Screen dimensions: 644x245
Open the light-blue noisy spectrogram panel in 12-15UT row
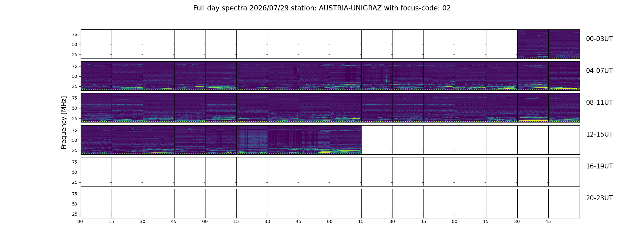pyautogui.click(x=252, y=140)
